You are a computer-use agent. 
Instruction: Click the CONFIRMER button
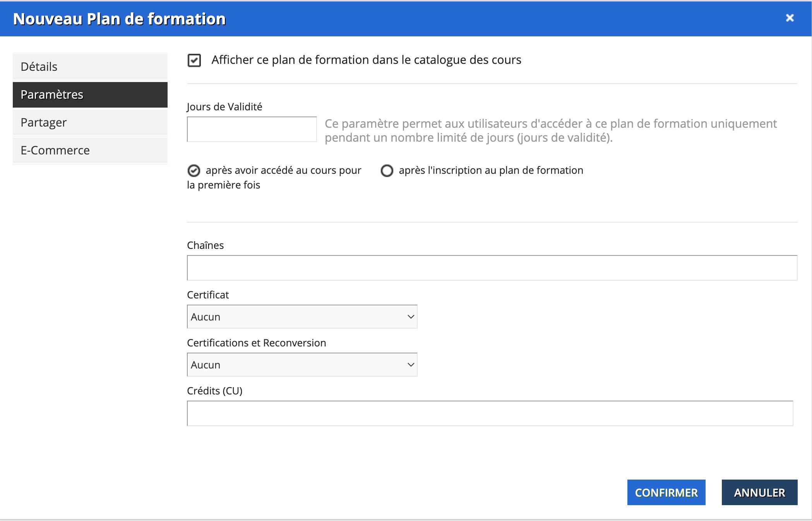(x=666, y=492)
